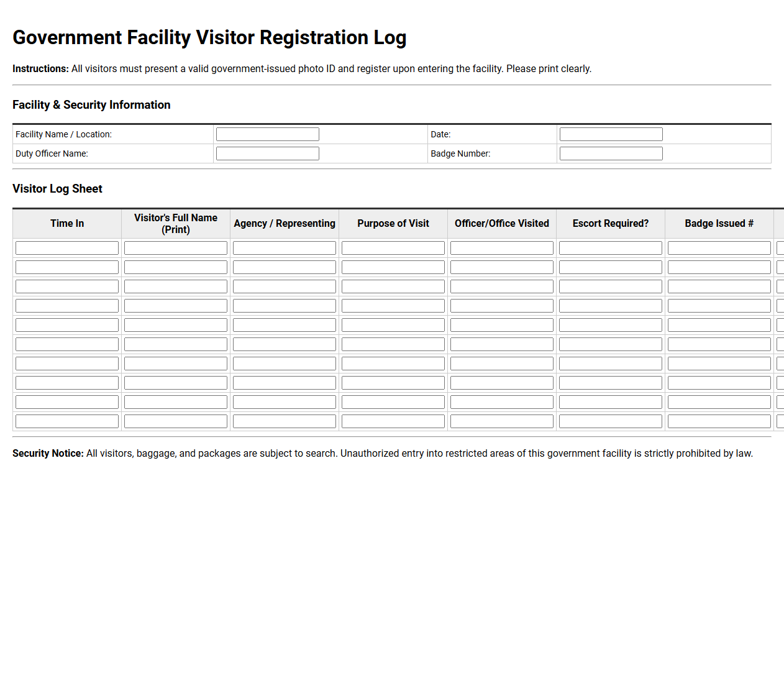The image size is (784, 696).
Task: Select Visitor's Full Name field in last log row
Action: [176, 421]
